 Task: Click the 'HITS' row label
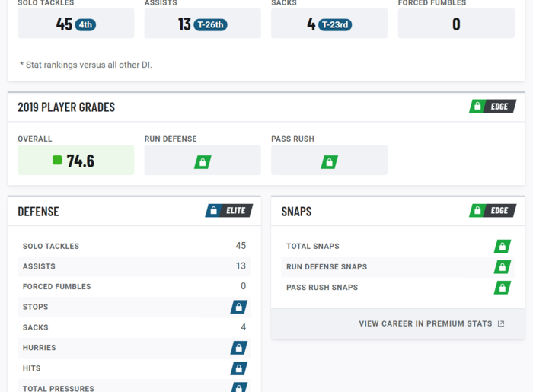pyautogui.click(x=32, y=368)
